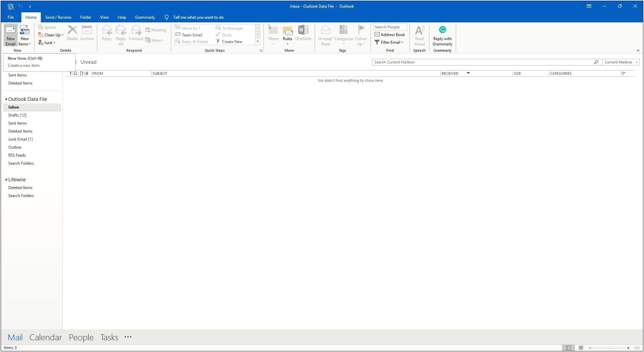The image size is (644, 352).
Task: Collapse the Outlook Data File tree
Action: [x=6, y=99]
